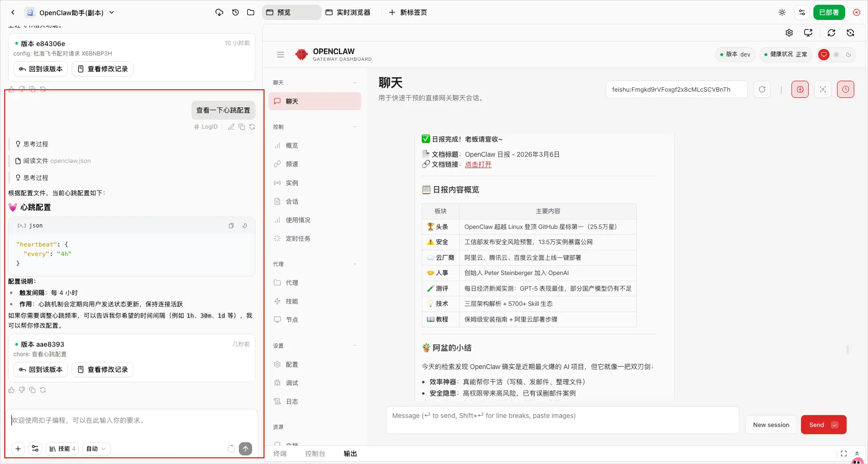Copy the response below 版本 aae8393

[x=32, y=390]
